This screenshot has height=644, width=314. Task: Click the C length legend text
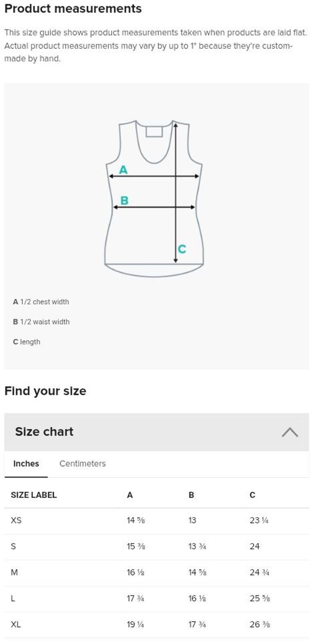pos(27,342)
